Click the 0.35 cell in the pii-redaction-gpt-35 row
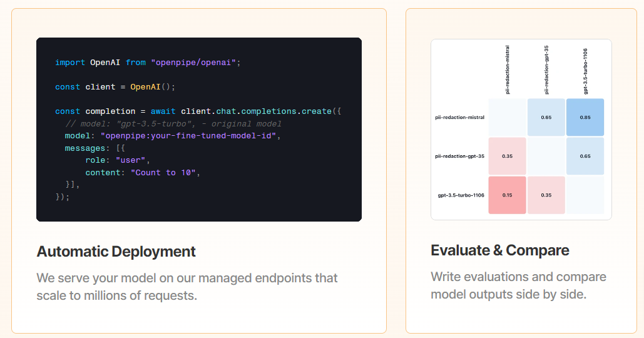The image size is (644, 338). (507, 156)
